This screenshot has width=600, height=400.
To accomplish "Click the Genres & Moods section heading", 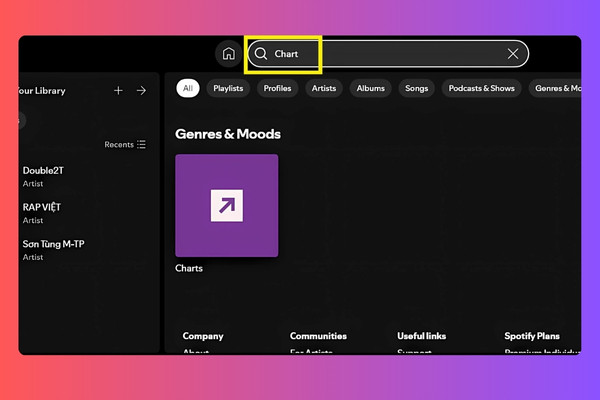I will (228, 134).
